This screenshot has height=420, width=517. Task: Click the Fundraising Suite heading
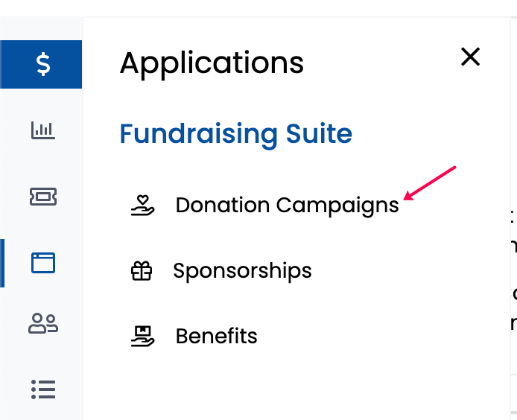236,134
